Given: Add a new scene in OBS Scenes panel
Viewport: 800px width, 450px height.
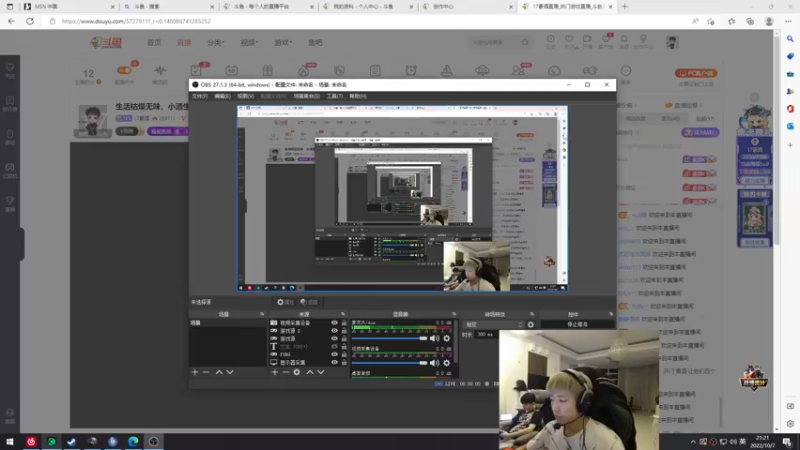Looking at the screenshot, I should click(x=195, y=372).
